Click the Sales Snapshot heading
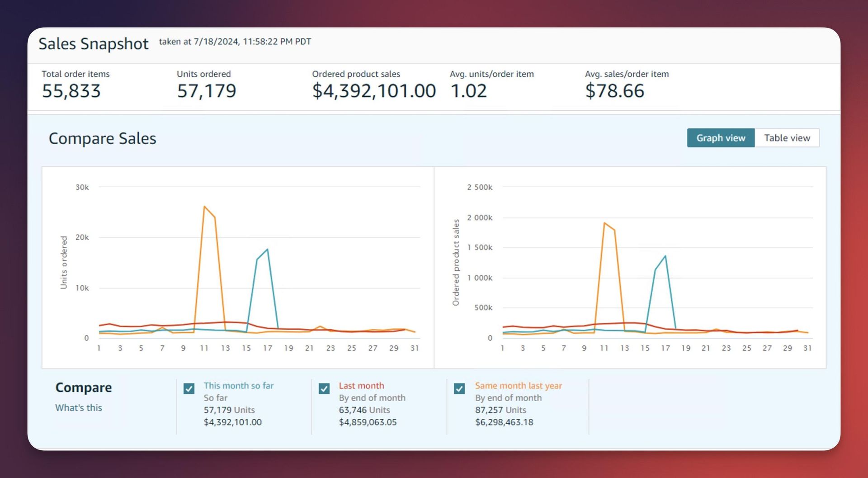 [94, 44]
